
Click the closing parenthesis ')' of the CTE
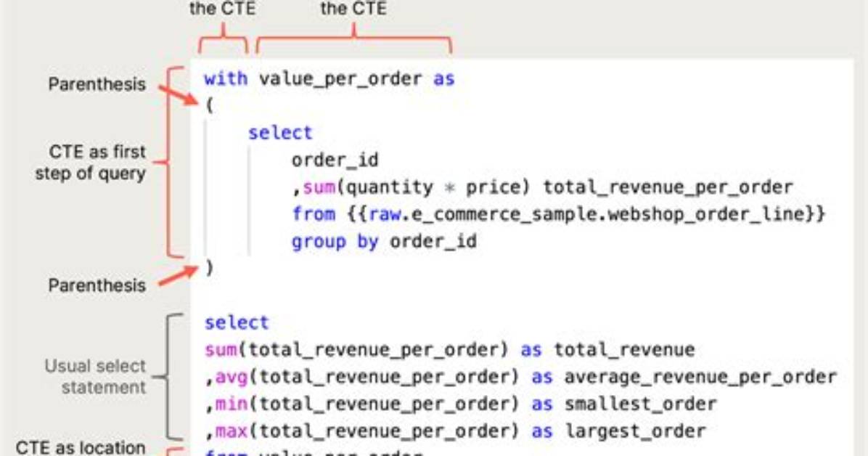[209, 268]
